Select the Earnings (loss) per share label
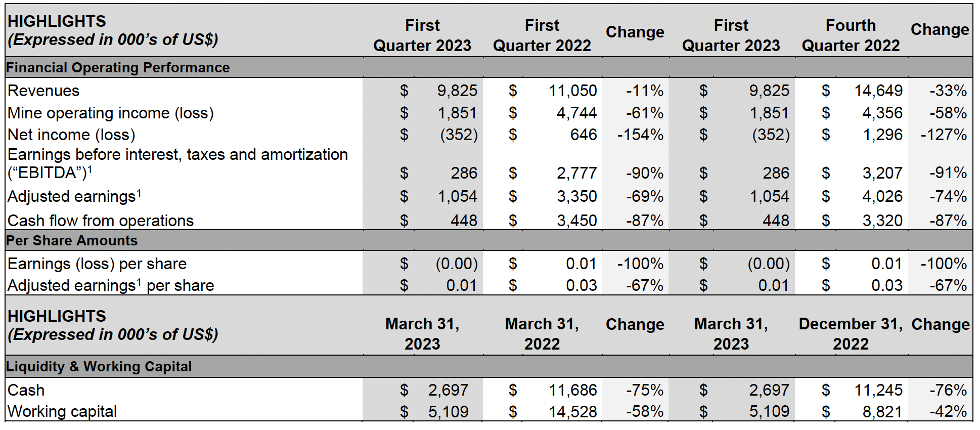 [x=97, y=264]
